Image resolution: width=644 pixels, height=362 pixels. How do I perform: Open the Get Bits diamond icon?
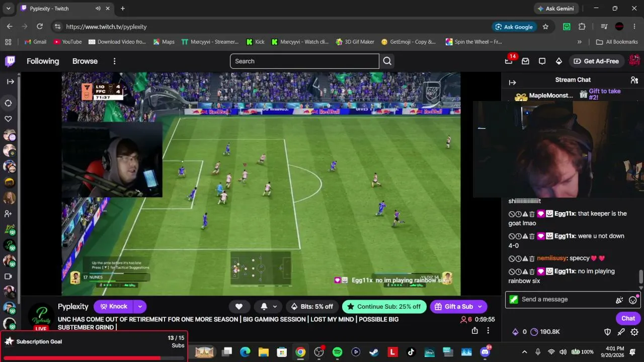[x=558, y=61]
